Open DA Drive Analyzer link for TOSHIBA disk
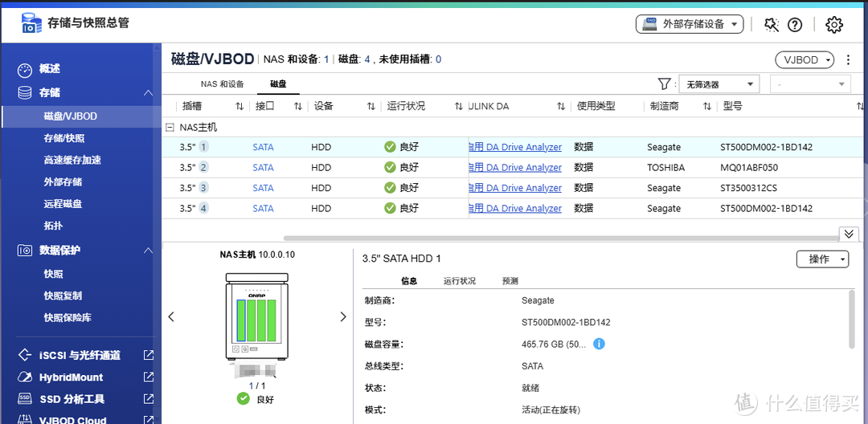 click(x=515, y=168)
